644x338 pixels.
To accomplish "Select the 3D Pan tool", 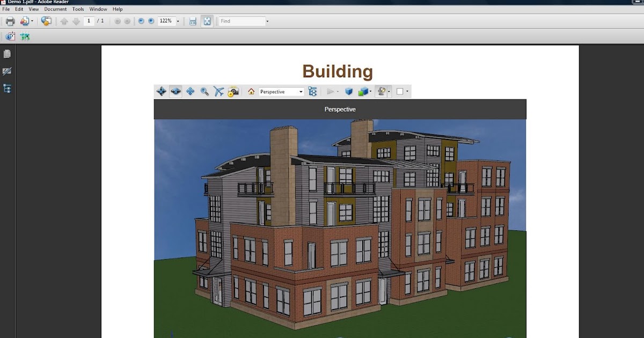I will pyautogui.click(x=190, y=91).
